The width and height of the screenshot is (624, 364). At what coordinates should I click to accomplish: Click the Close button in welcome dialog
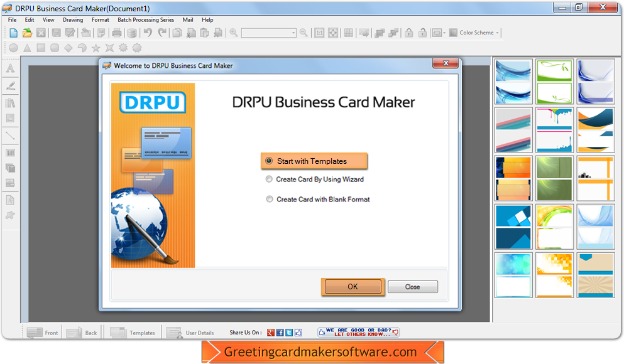[413, 287]
